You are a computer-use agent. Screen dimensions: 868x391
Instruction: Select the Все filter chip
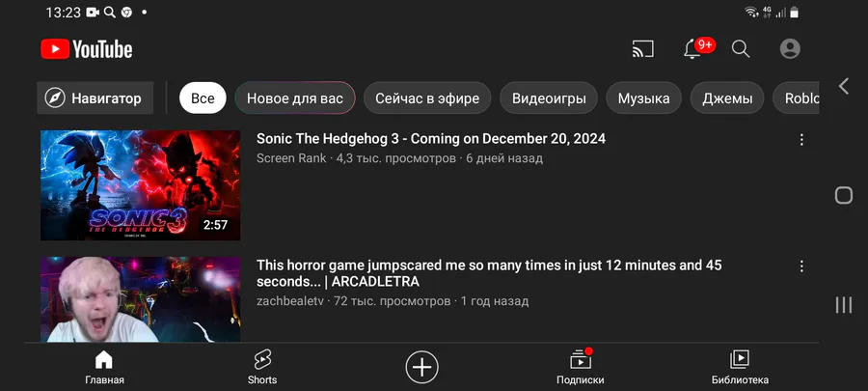pyautogui.click(x=203, y=98)
